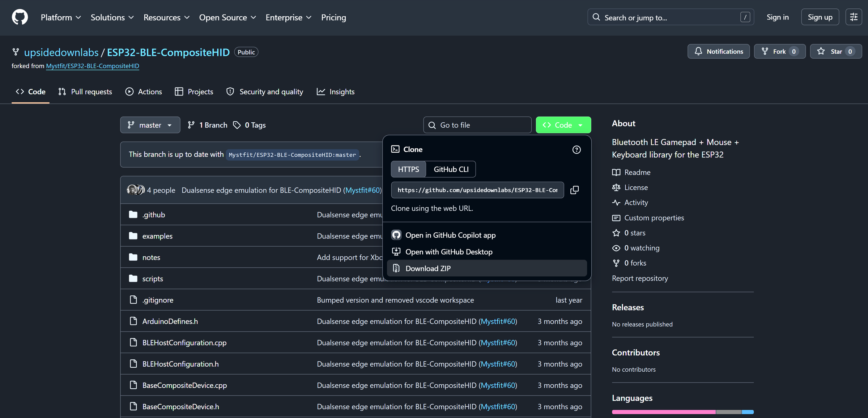Click the eye icon beside 0 watching
Image resolution: width=868 pixels, height=418 pixels.
coord(616,248)
